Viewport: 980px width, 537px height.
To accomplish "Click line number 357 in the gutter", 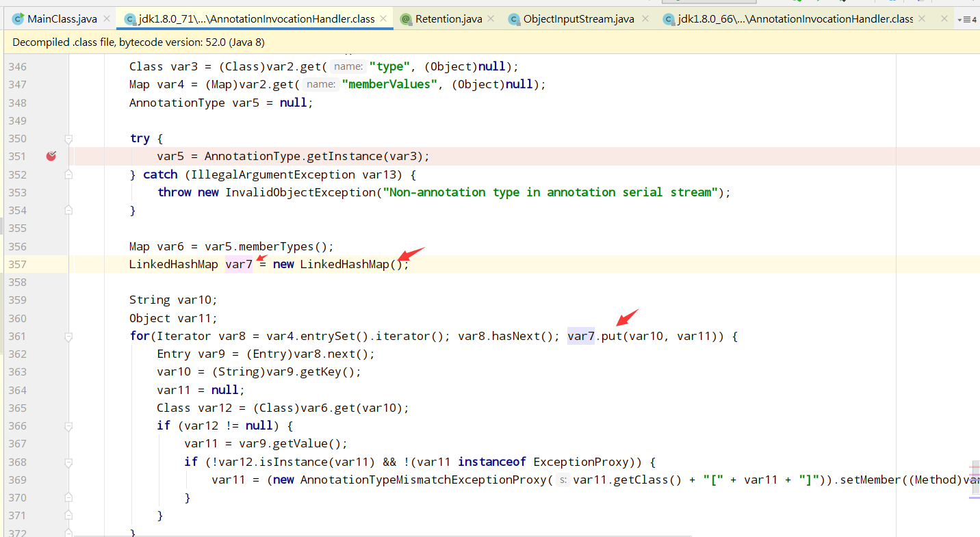I will click(x=17, y=264).
